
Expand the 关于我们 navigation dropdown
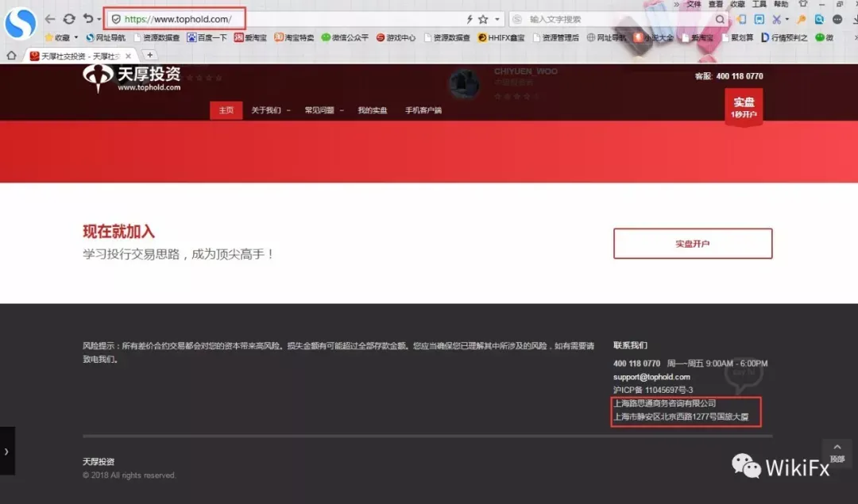pos(270,110)
